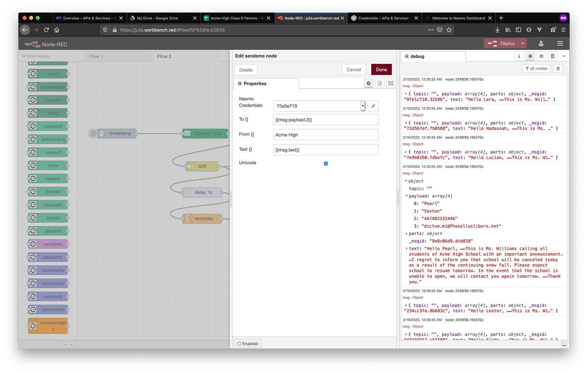Click the user account icon
This screenshot has width=588, height=373.
(x=541, y=43)
